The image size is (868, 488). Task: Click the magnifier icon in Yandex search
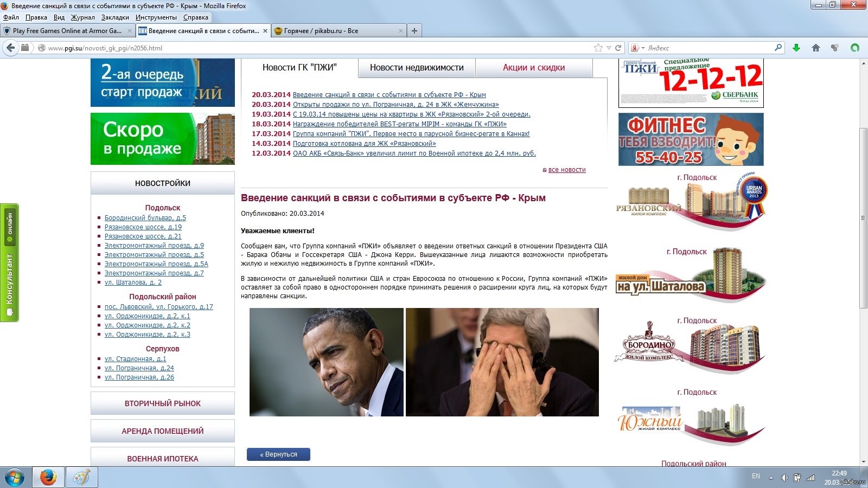(x=778, y=48)
